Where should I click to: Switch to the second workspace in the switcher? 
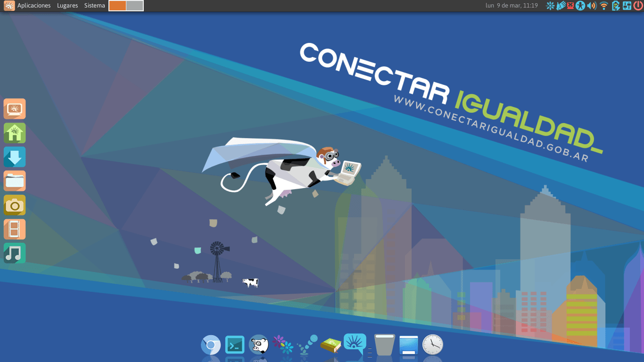pos(135,6)
